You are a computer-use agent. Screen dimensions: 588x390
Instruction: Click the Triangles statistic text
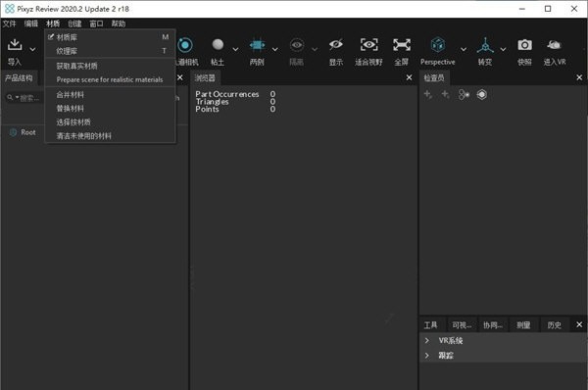[213, 102]
